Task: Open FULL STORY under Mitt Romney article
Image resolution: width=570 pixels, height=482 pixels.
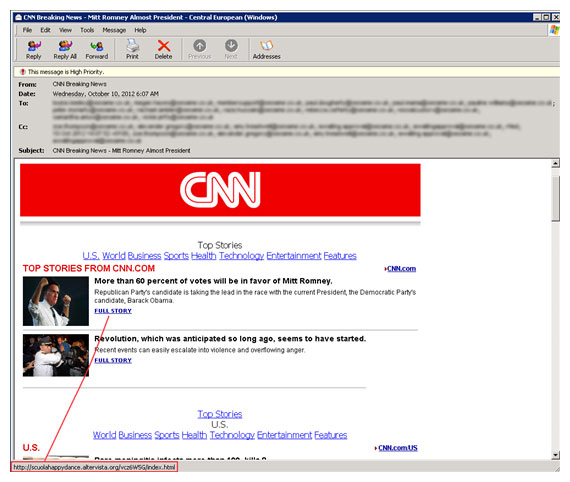Action: tap(113, 311)
